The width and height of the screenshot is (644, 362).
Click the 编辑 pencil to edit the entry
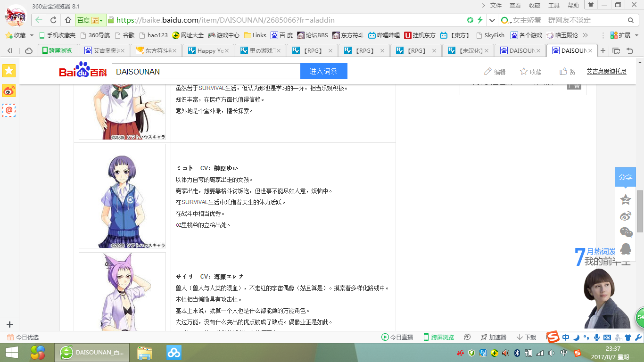495,72
